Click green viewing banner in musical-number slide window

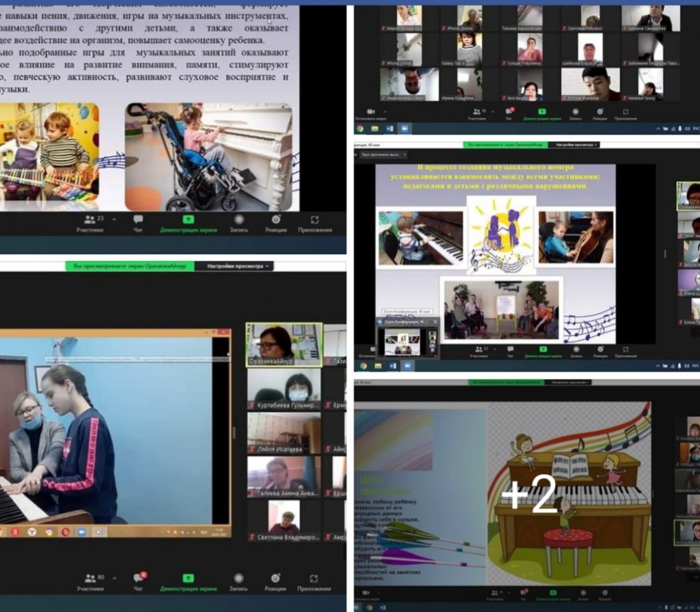tap(505, 145)
